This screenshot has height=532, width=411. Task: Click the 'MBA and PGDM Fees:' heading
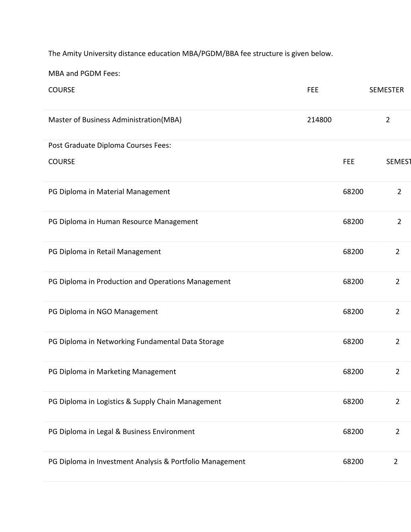tap(84, 73)
